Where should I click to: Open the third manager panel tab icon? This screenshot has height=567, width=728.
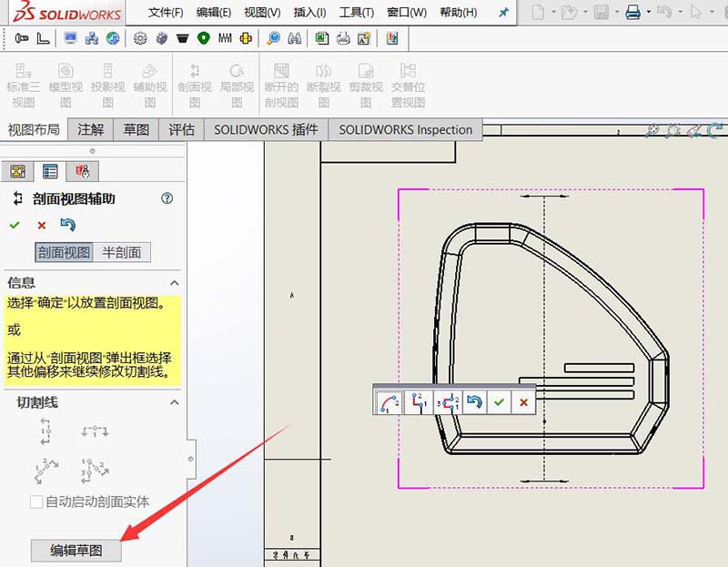tap(82, 171)
